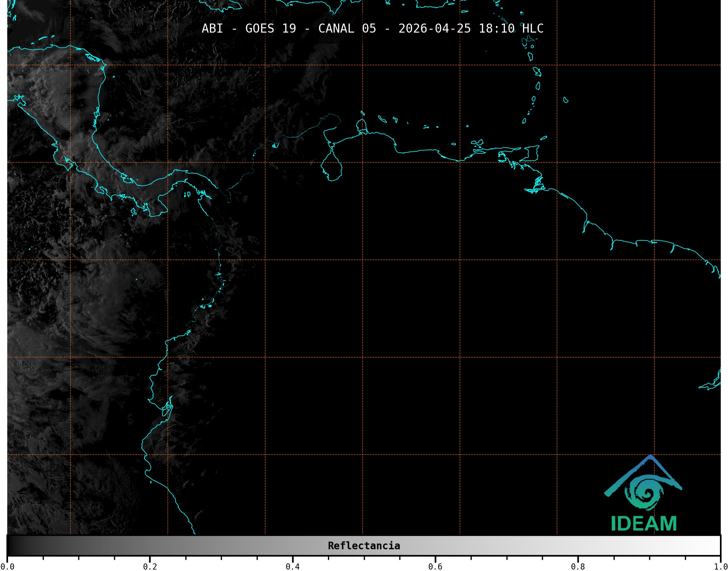The image size is (728, 571).
Task: Click the white right end of the colorbar
Action: click(715, 546)
